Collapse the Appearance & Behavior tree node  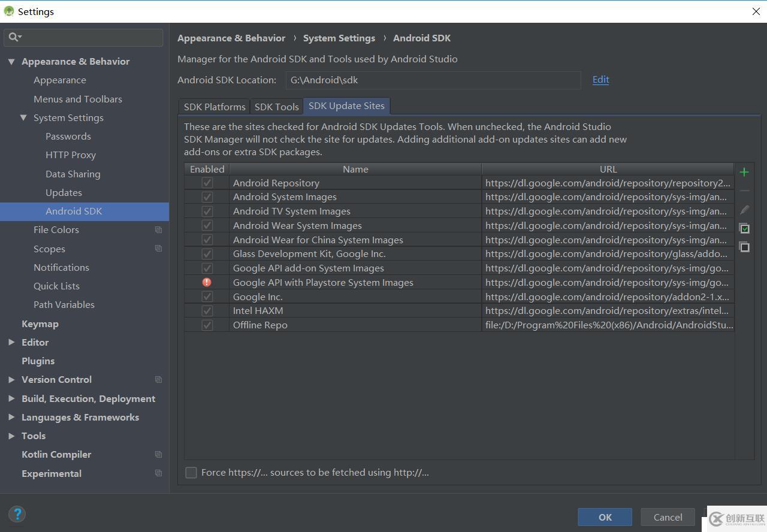(11, 61)
